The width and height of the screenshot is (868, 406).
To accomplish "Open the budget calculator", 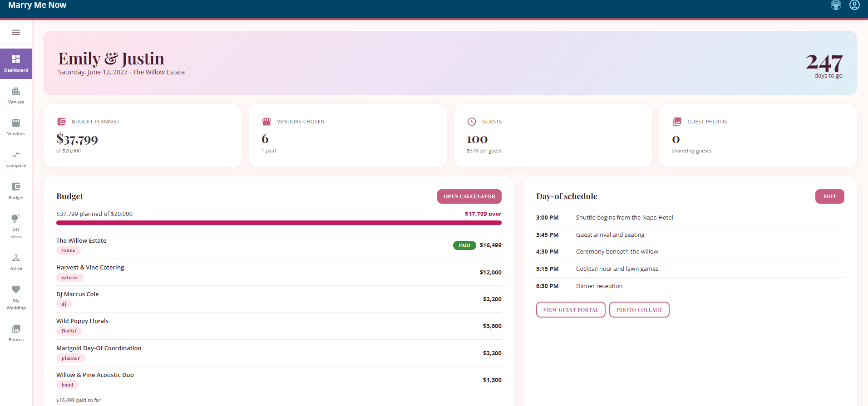I will click(469, 196).
